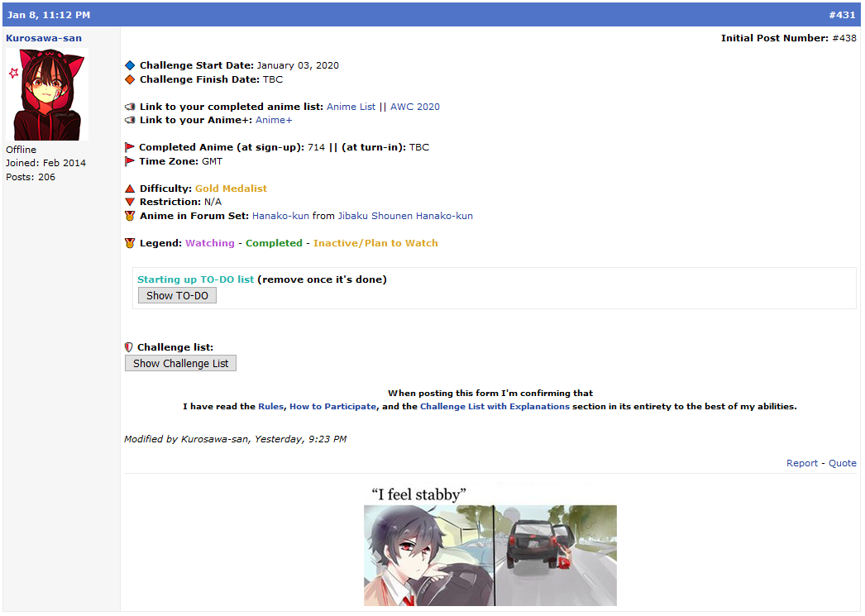Open Kurosawa-san's avatar image
Viewport: 865px width, 616px height.
(46, 94)
